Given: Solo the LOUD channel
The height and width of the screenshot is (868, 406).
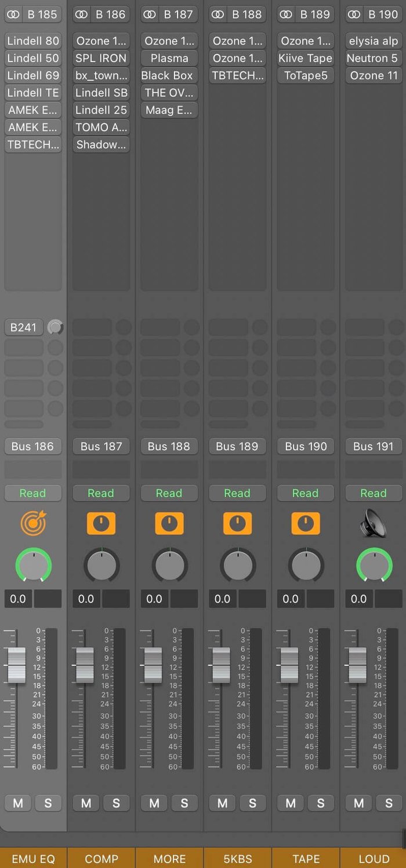Looking at the screenshot, I should point(389,803).
